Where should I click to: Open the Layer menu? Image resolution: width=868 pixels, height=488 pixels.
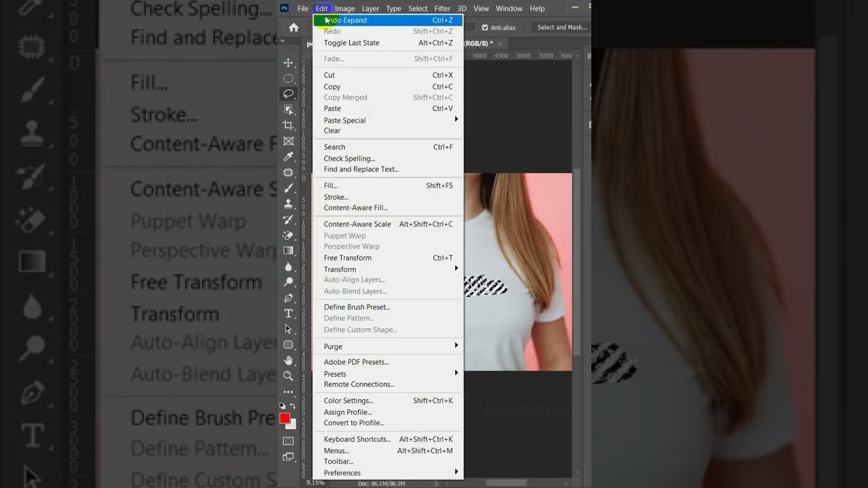pos(370,8)
